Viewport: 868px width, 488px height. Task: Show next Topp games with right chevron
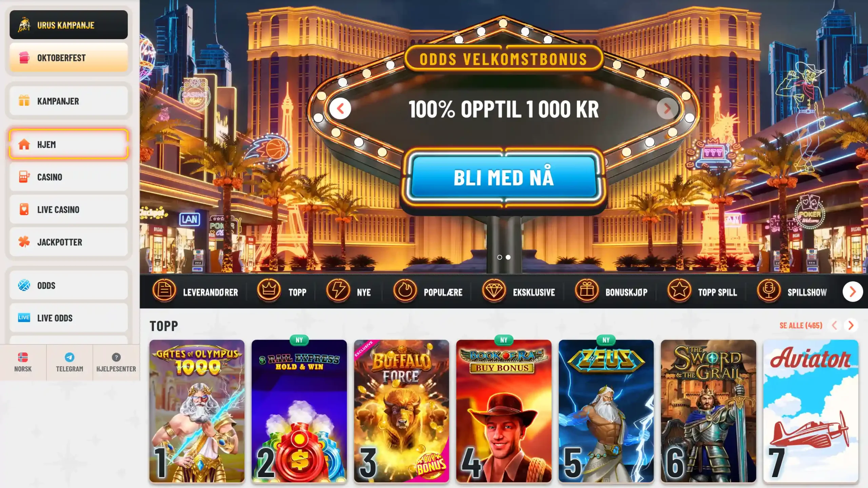pos(851,325)
